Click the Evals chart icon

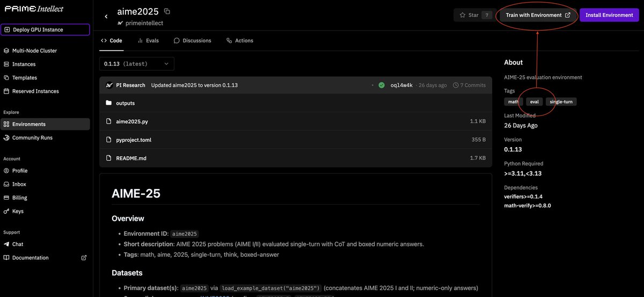140,41
